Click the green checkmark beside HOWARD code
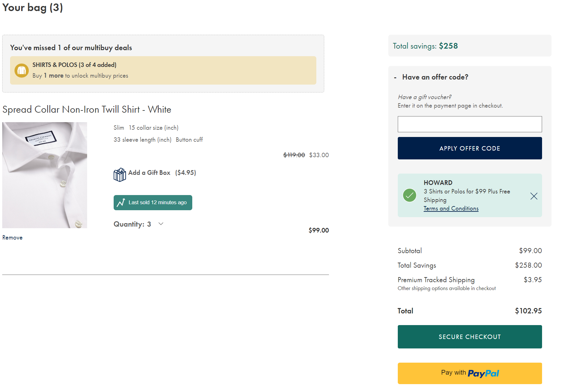The width and height of the screenshot is (567, 392). [x=409, y=195]
